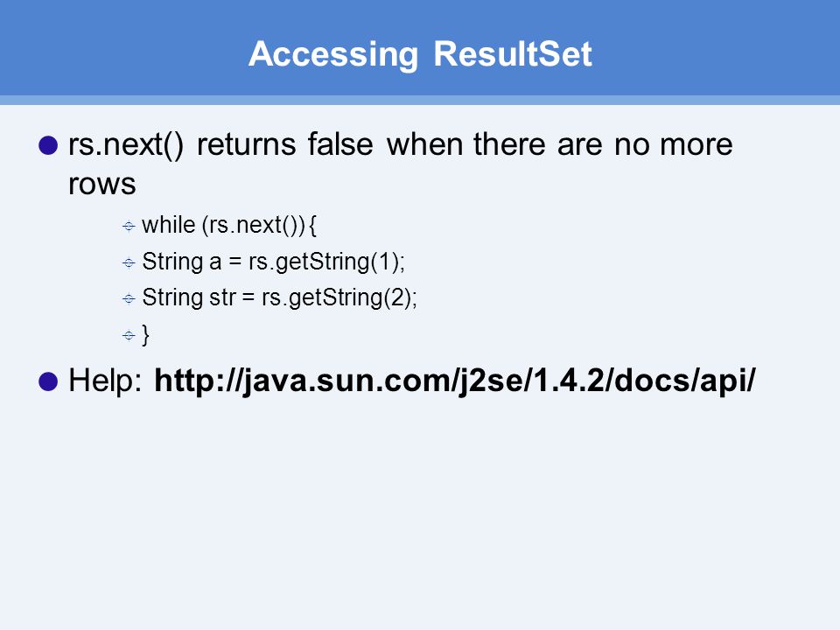Viewport: 840px width, 630px height.
Task: Click the word 'Accessing' in the header
Action: click(333, 54)
